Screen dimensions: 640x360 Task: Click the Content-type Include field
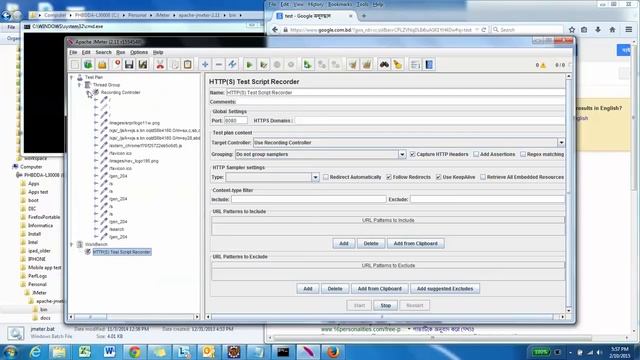[x=309, y=200]
